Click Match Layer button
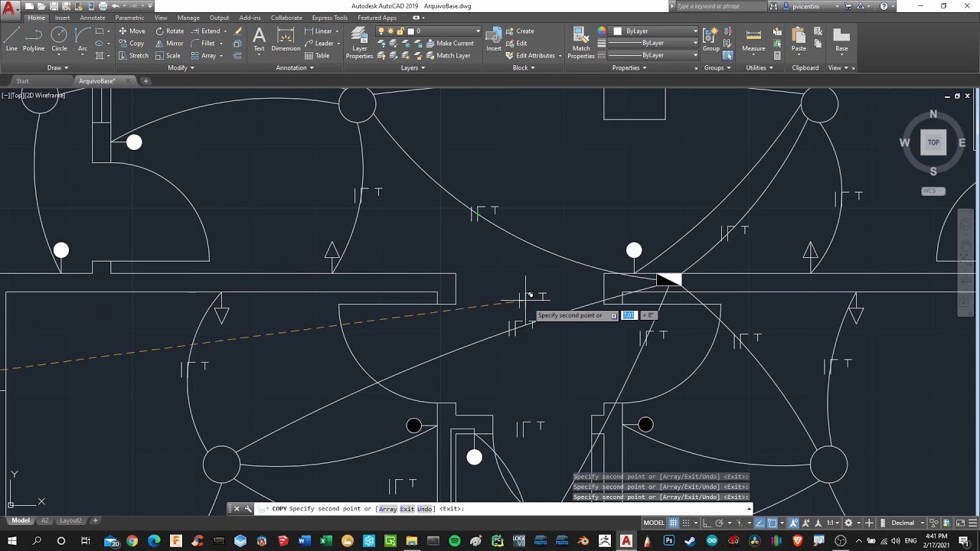 coord(447,56)
